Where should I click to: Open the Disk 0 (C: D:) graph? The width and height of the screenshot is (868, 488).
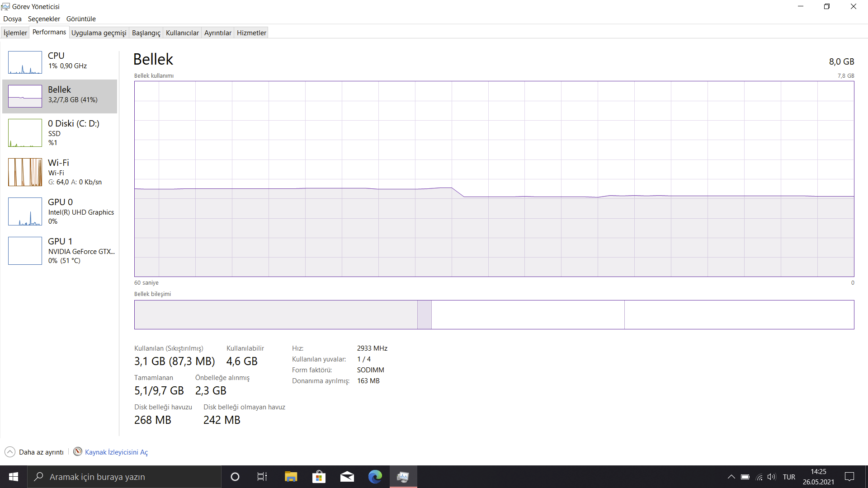(x=25, y=133)
